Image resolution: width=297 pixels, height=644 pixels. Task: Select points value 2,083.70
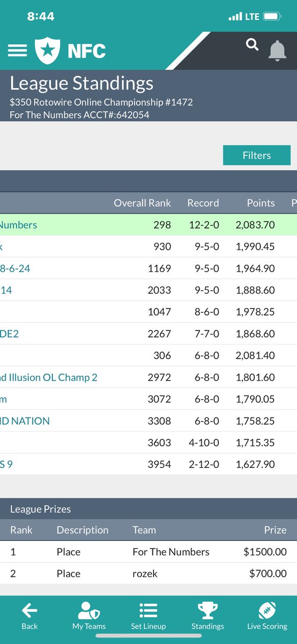255,225
